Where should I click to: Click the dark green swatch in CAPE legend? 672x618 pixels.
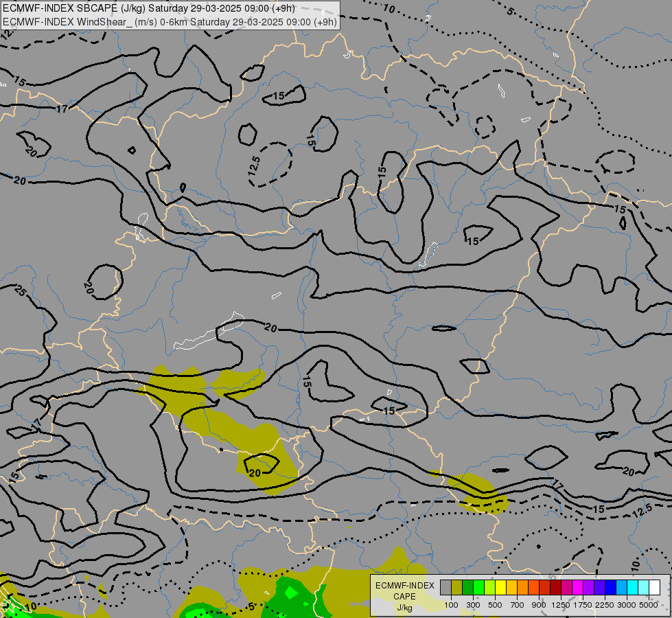click(468, 587)
